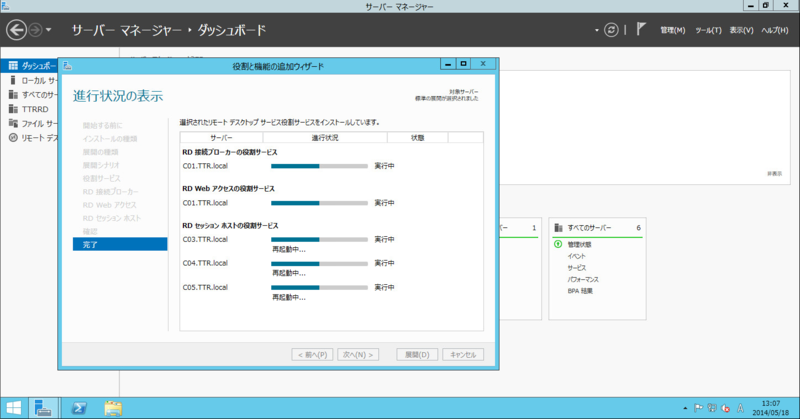This screenshot has height=419, width=800.
Task: Click the remote desktop services sidebar icon
Action: [13, 138]
